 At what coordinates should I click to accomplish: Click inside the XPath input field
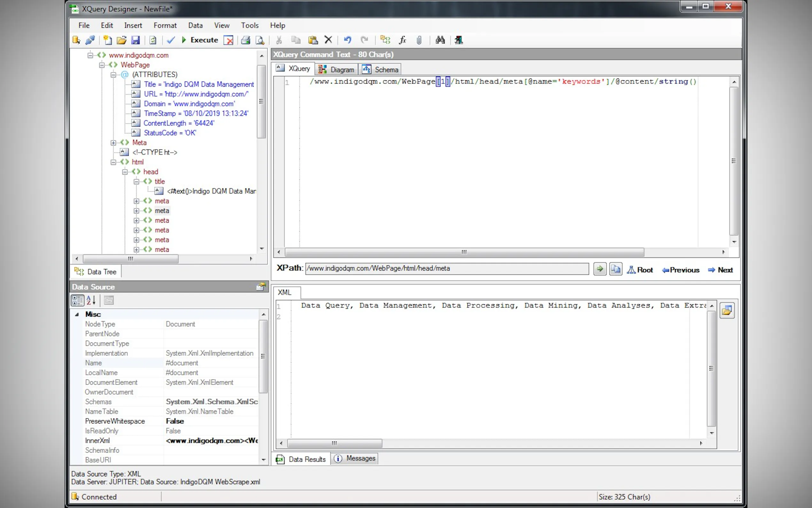tap(447, 268)
